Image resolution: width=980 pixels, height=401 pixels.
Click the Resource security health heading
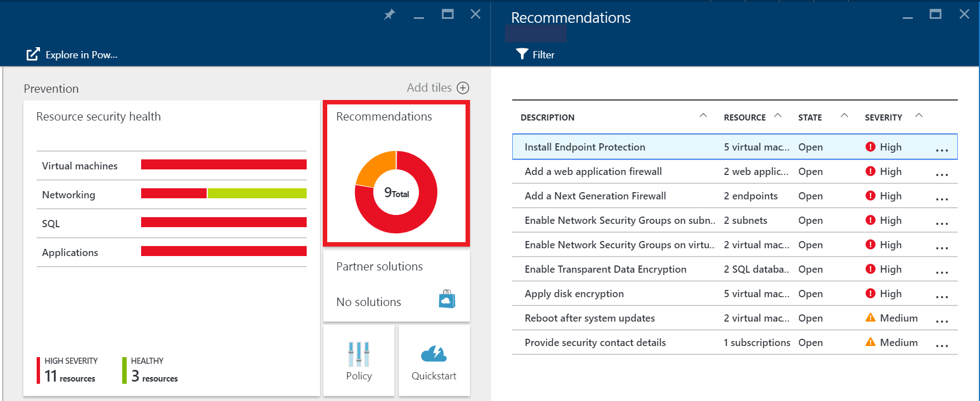98,117
